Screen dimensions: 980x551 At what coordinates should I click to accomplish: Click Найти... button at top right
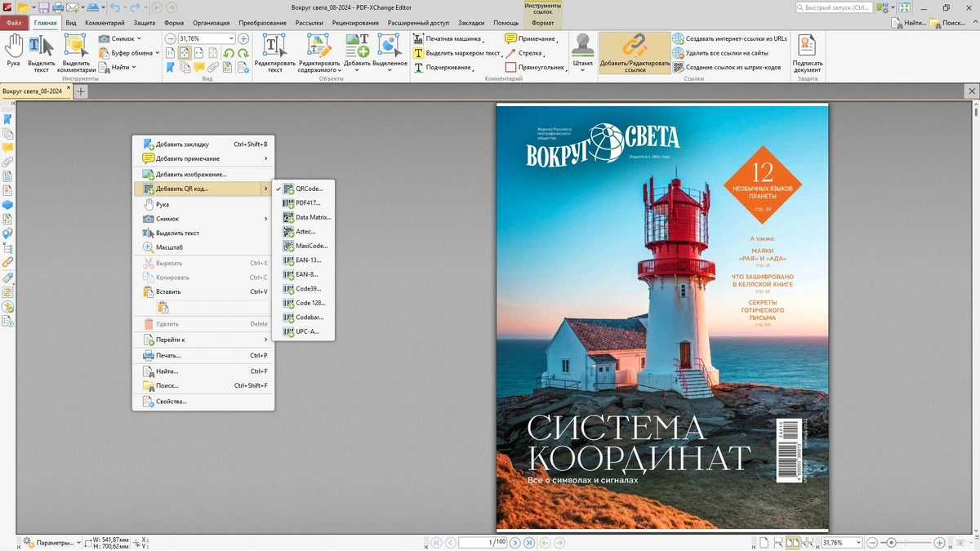point(908,23)
